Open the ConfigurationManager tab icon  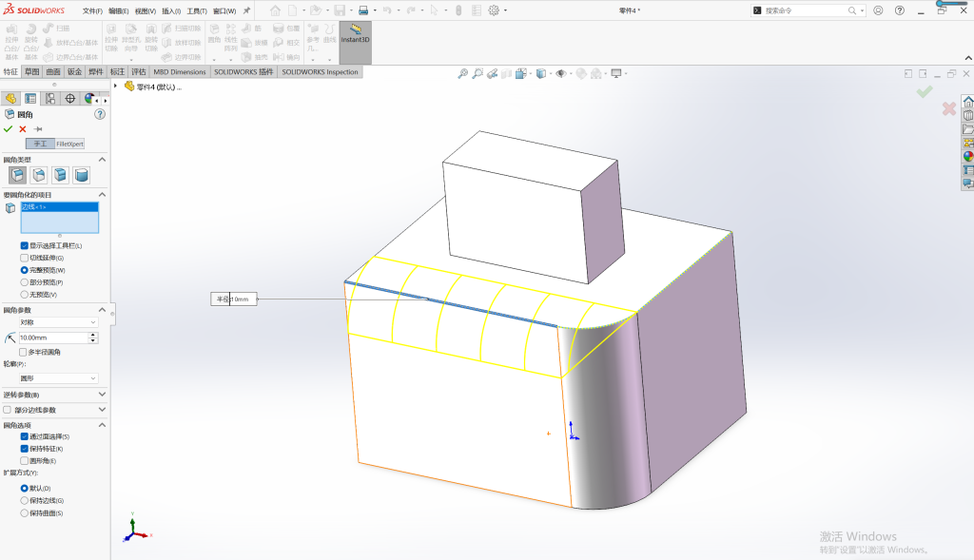pyautogui.click(x=50, y=99)
